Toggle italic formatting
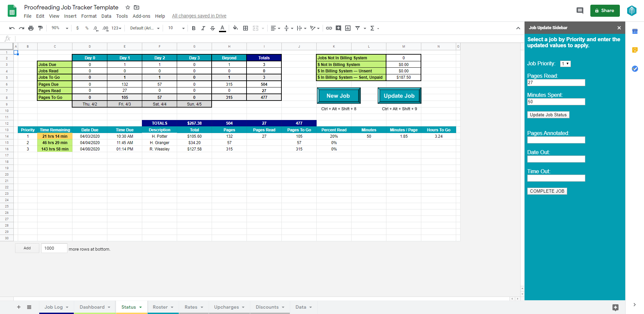The image size is (644, 314). [x=203, y=28]
